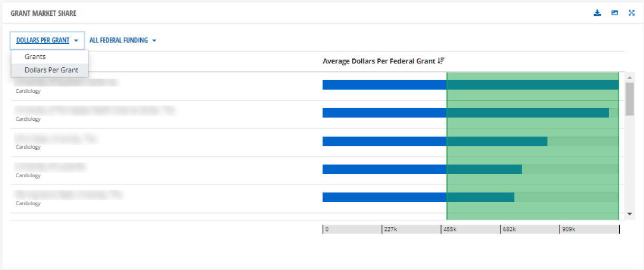Click the vertical scrollbar thumb
This screenshot has width=644, height=270.
pos(629,99)
